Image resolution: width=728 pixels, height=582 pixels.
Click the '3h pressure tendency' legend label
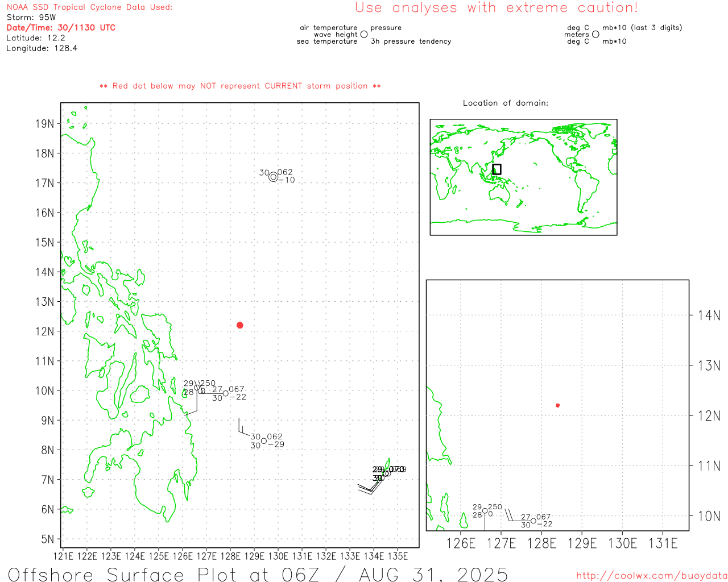point(411,41)
